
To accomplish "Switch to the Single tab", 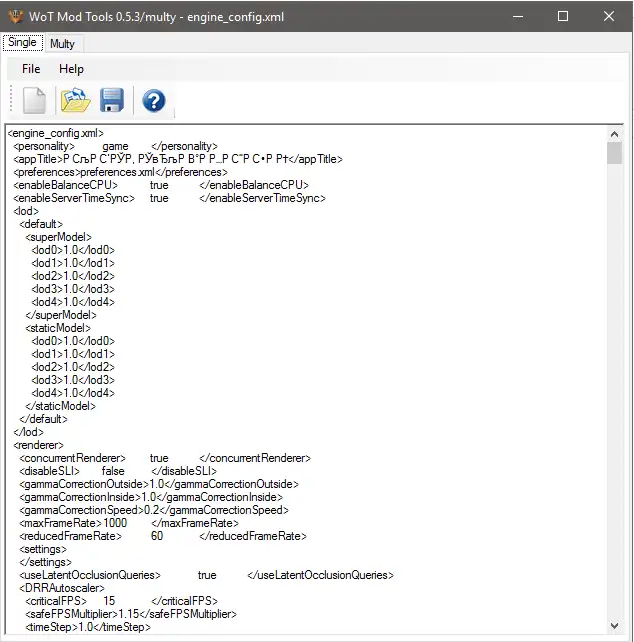I will pos(22,42).
